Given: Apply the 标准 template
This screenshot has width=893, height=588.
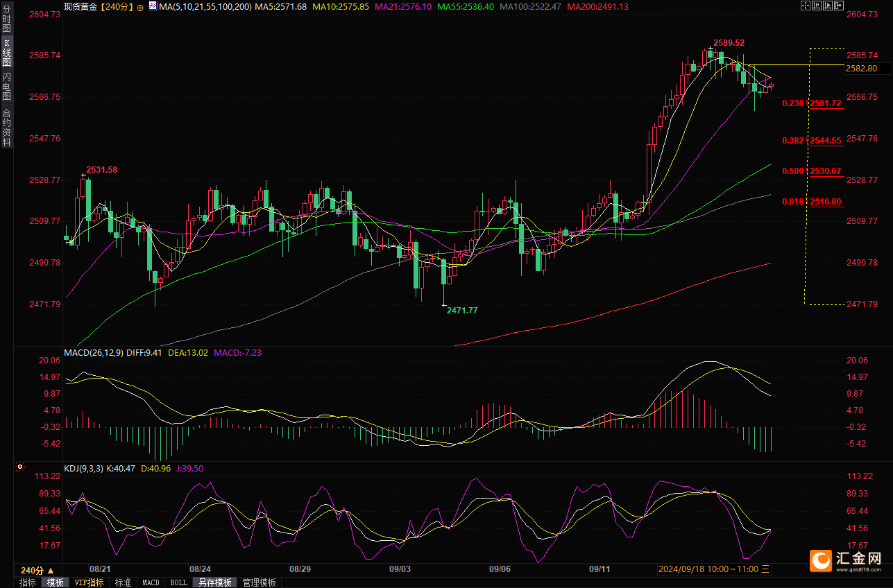Looking at the screenshot, I should (x=123, y=582).
